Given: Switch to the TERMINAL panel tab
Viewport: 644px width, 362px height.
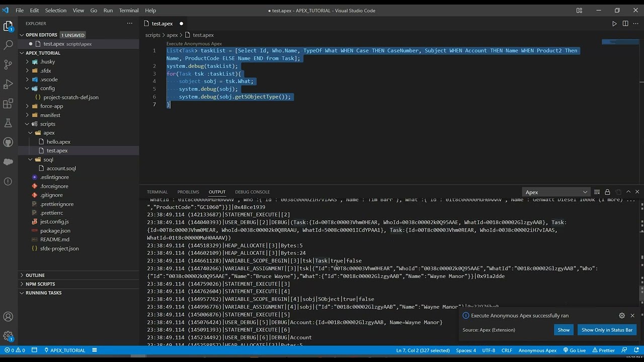Looking at the screenshot, I should 157,192.
